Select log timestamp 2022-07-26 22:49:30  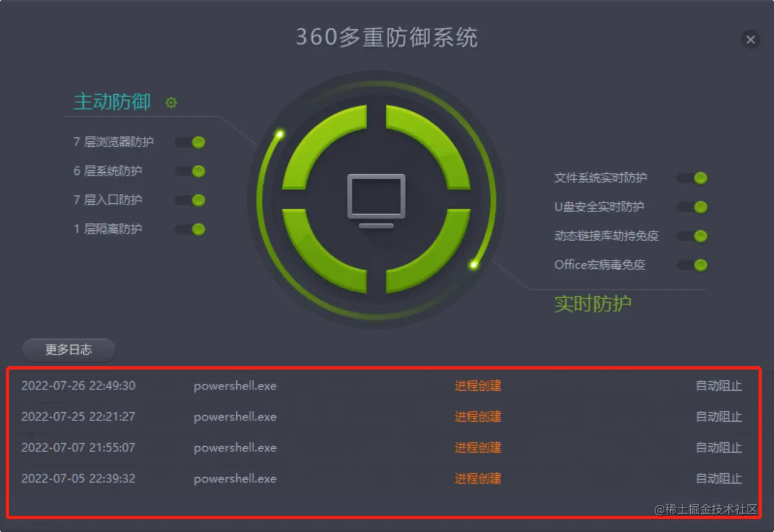pos(79,386)
